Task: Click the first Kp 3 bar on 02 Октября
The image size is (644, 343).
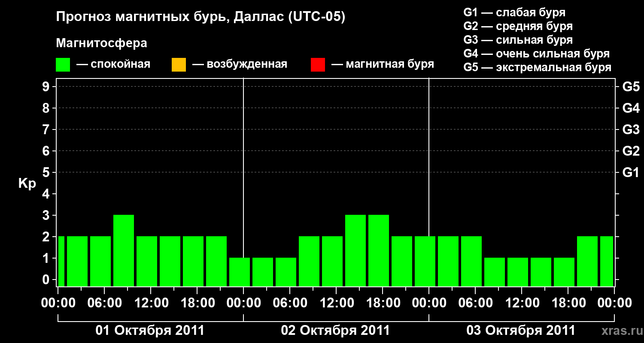Action: pos(355,250)
